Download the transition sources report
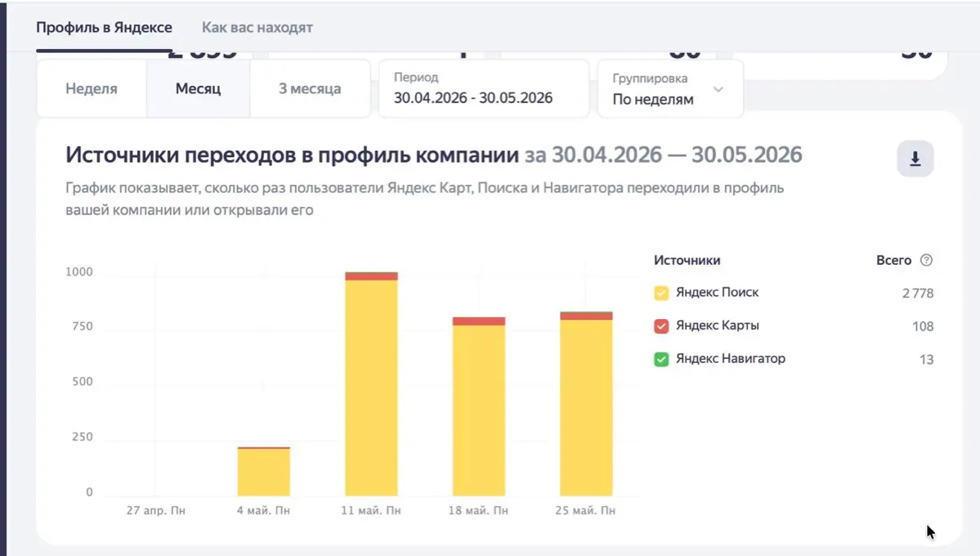The image size is (980, 556). pyautogui.click(x=915, y=159)
